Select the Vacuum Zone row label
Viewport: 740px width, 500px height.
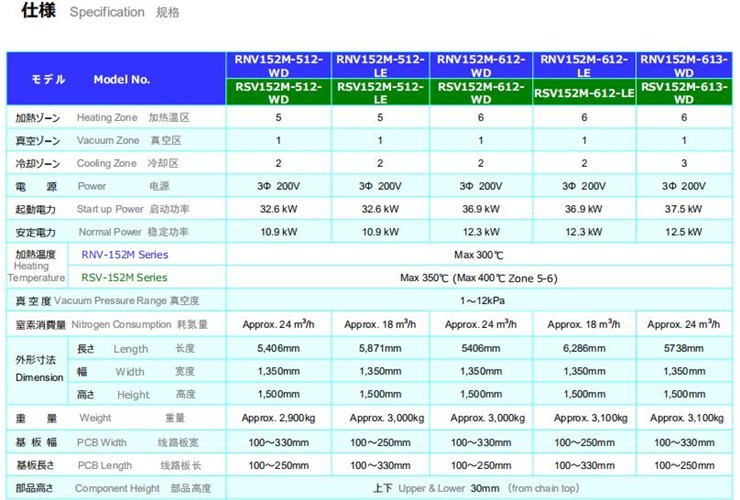point(98,141)
